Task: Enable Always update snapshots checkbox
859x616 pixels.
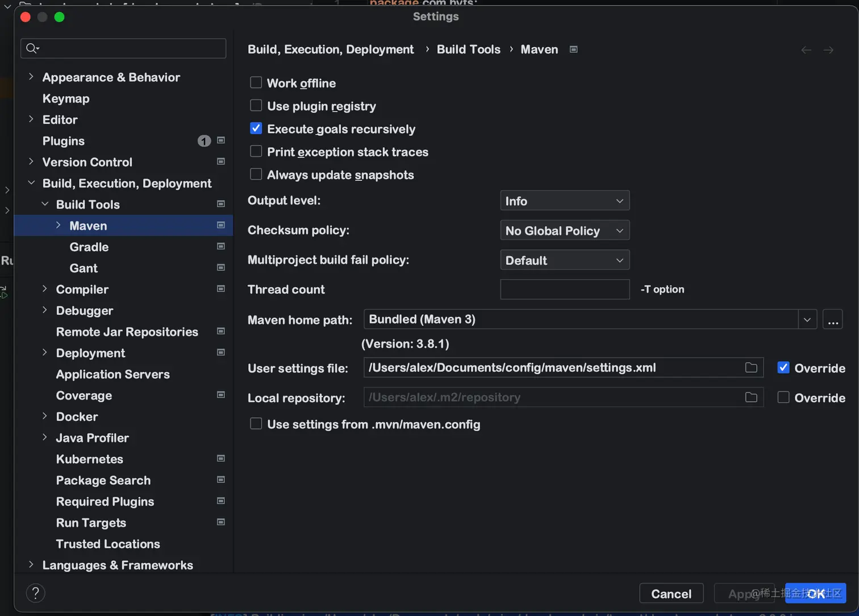Action: tap(256, 174)
